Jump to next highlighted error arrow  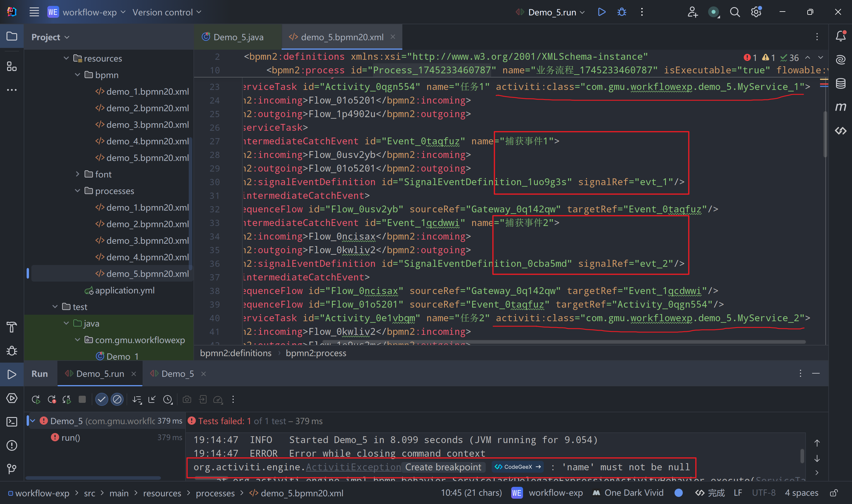[820, 57]
